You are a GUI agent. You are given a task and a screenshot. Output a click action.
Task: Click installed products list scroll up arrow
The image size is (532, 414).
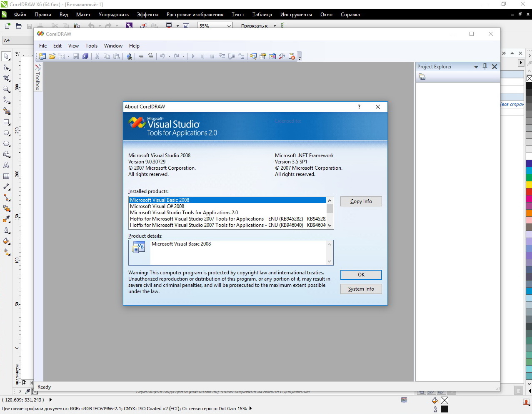[x=330, y=201]
